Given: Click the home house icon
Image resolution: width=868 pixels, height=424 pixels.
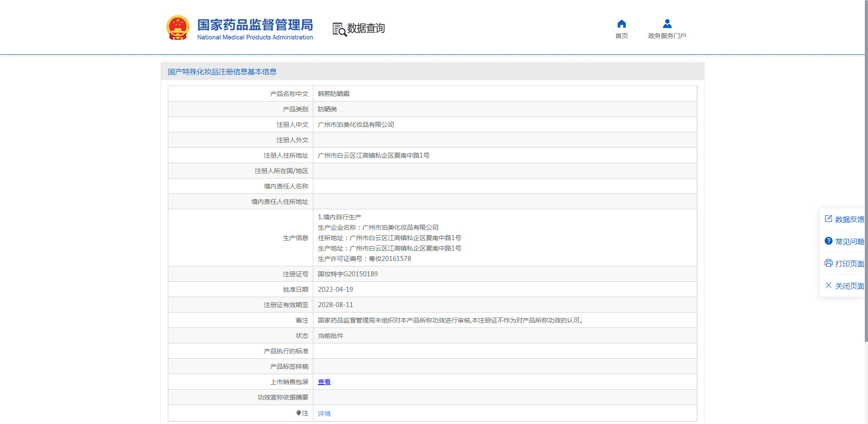Looking at the screenshot, I should pos(621,24).
